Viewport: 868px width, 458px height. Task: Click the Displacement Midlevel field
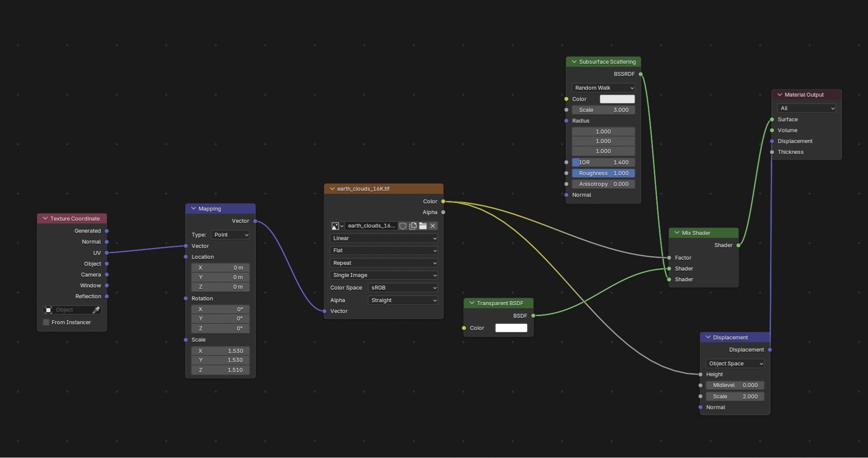(735, 386)
